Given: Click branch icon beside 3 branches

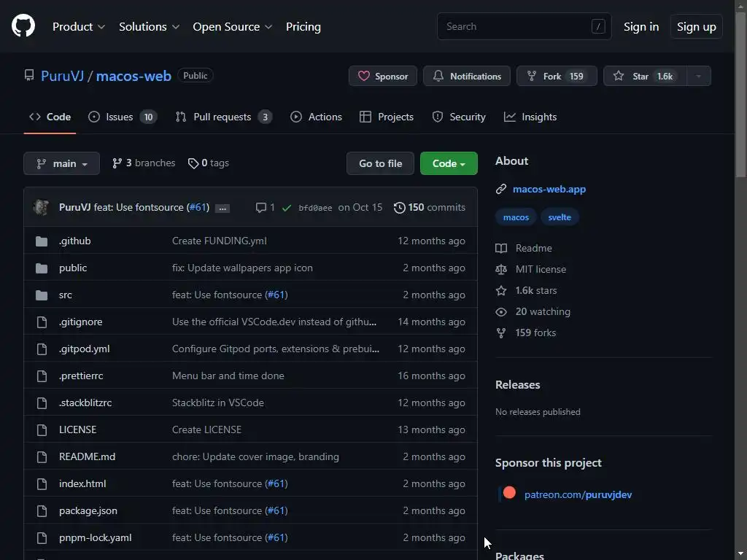Looking at the screenshot, I should pos(117,163).
